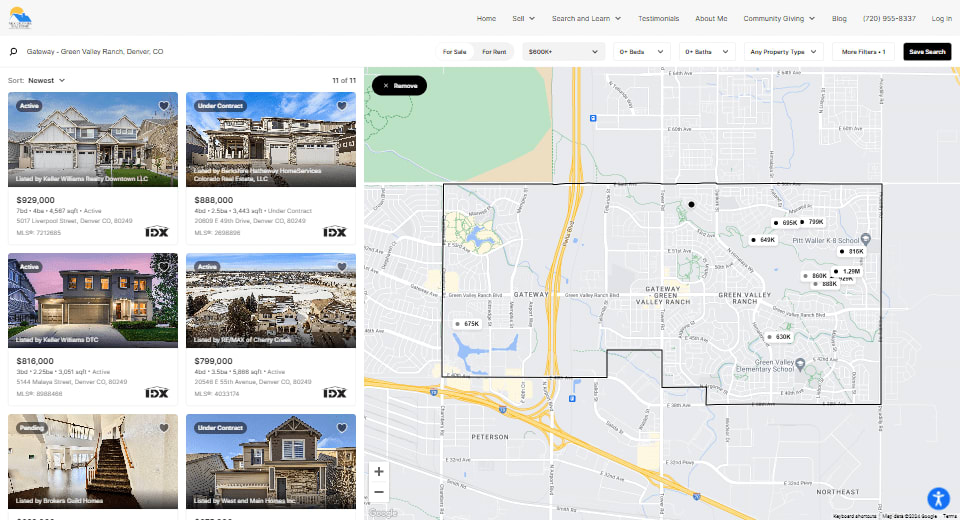The width and height of the screenshot is (960, 520).
Task: Click heart on the West and Main Homes listing
Action: coord(342,428)
